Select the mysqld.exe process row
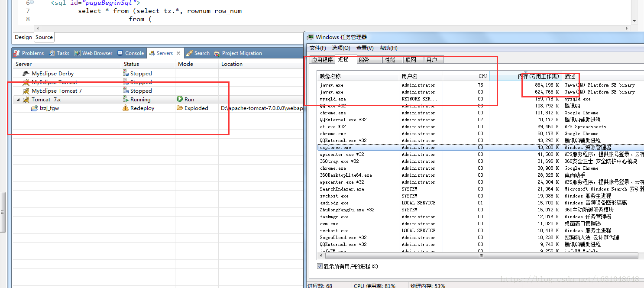Viewport: 644px width, 288px height. pos(481,99)
